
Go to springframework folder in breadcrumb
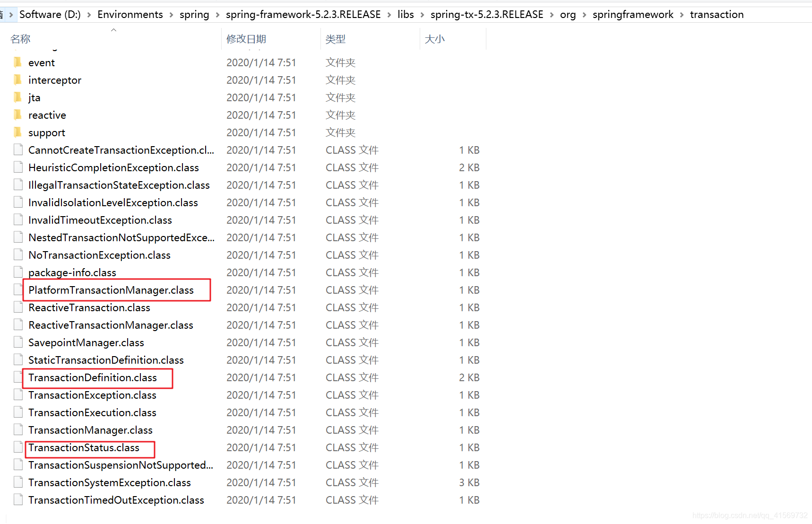[x=633, y=15]
